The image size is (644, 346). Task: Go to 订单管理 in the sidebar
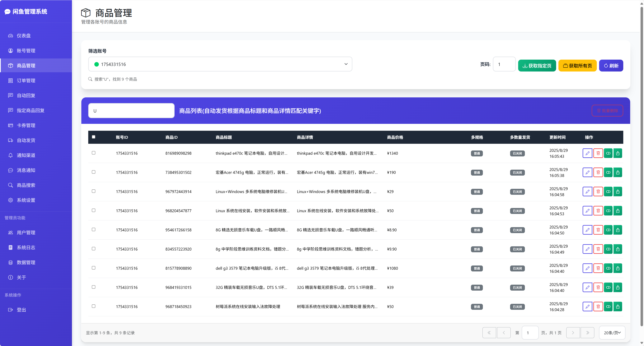pyautogui.click(x=26, y=81)
